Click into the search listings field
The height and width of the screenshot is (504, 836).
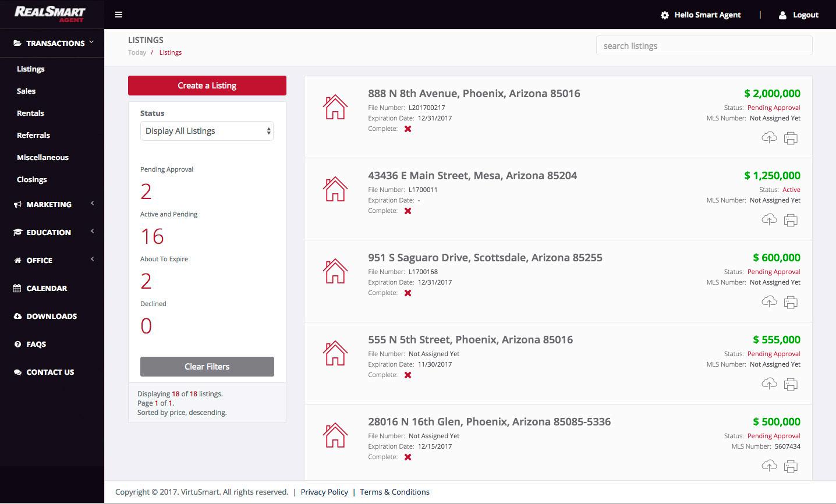pyautogui.click(x=704, y=46)
